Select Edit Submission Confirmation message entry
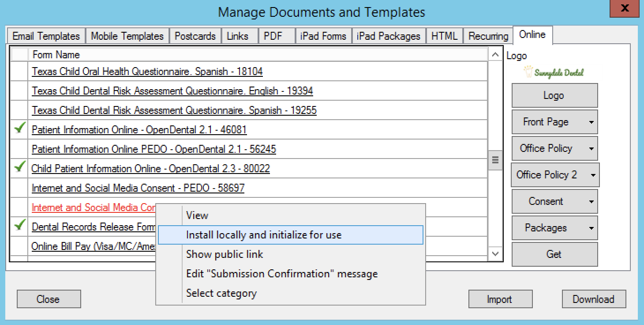The width and height of the screenshot is (644, 325). 290,274
